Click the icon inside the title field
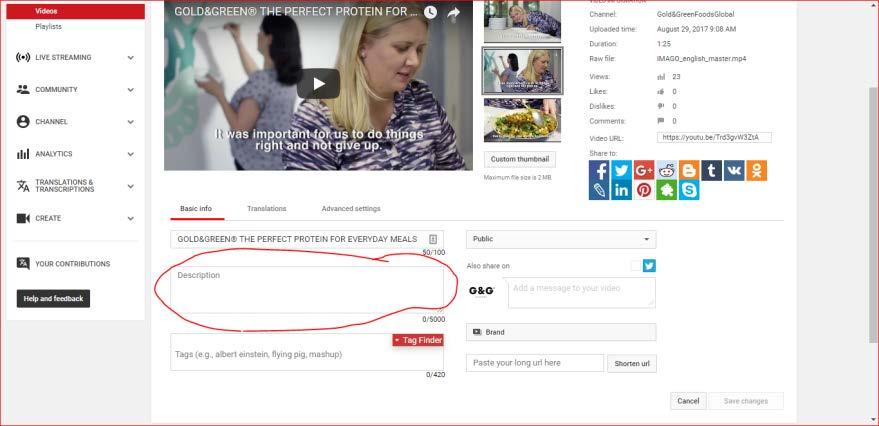This screenshot has width=879, height=426. [433, 239]
